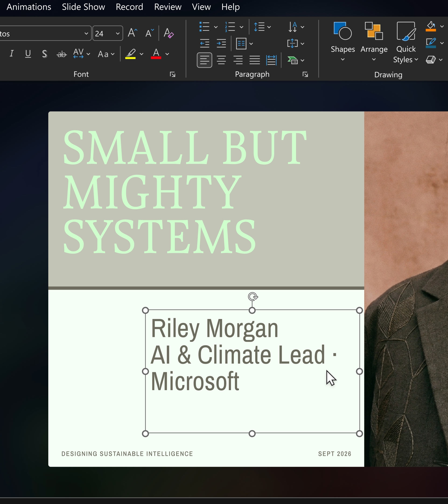The height and width of the screenshot is (504, 448).
Task: Open the Font dialog launcher
Action: (173, 74)
